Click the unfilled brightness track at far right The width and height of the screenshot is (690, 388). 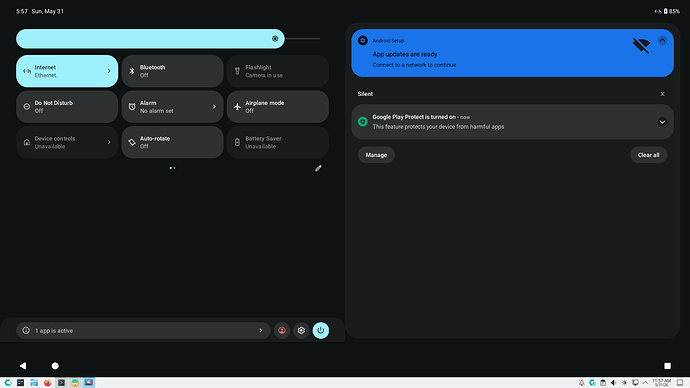(x=303, y=39)
